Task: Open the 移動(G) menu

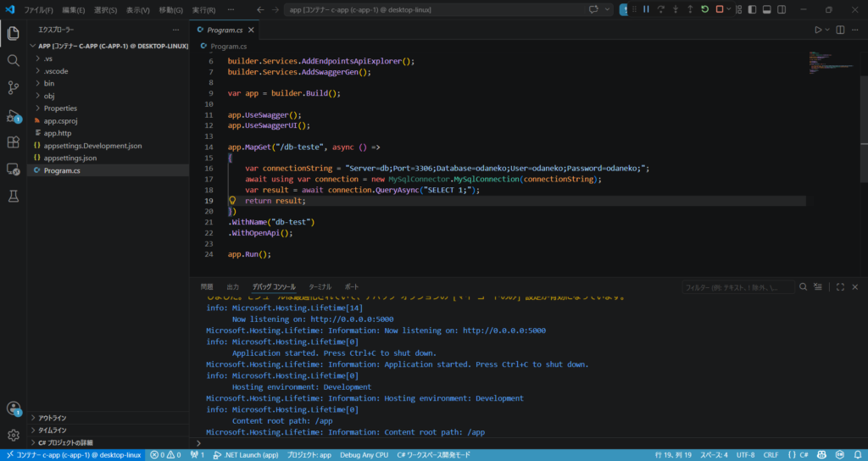Action: (x=170, y=10)
